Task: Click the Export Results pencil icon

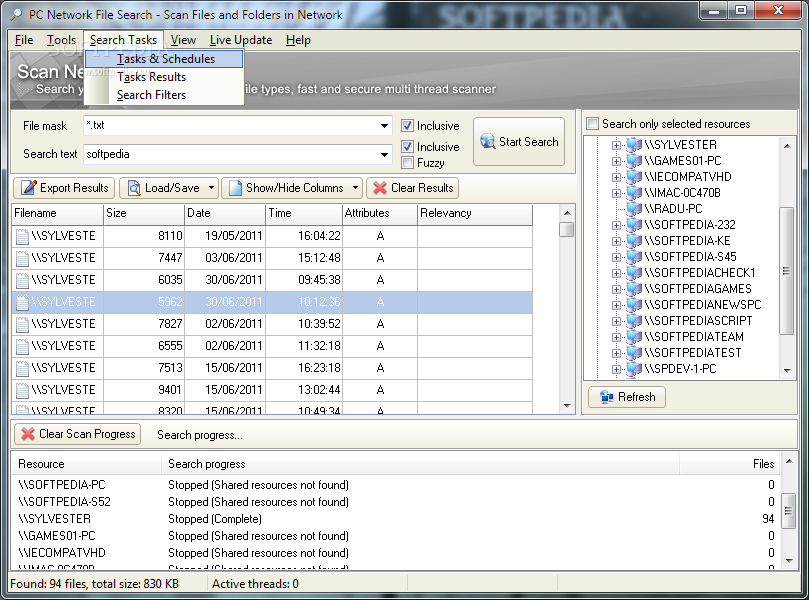Action: (29, 188)
